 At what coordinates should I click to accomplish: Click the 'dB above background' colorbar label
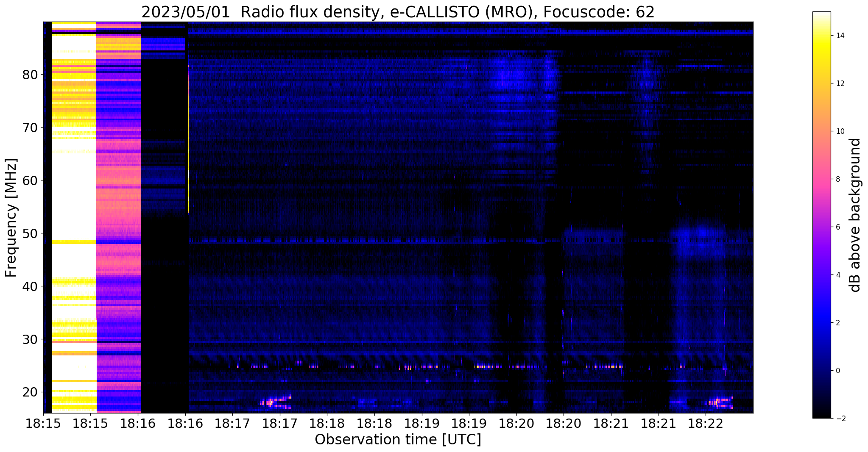[855, 215]
